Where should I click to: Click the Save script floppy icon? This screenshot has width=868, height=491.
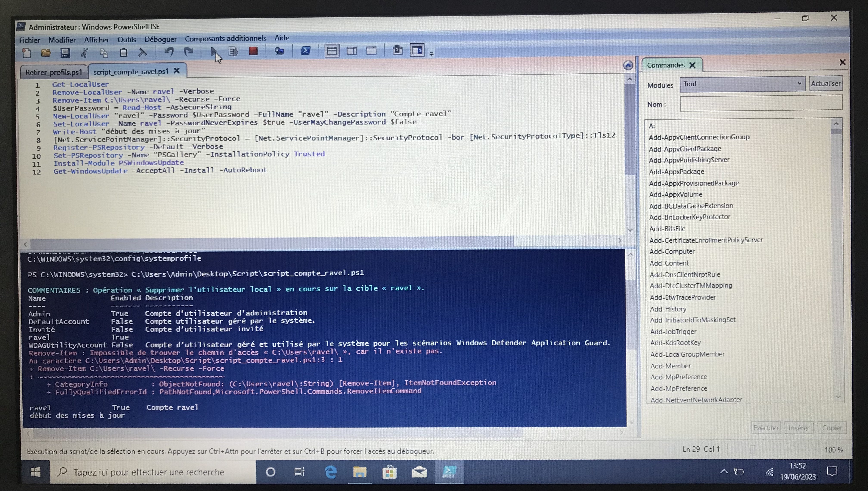pos(65,53)
